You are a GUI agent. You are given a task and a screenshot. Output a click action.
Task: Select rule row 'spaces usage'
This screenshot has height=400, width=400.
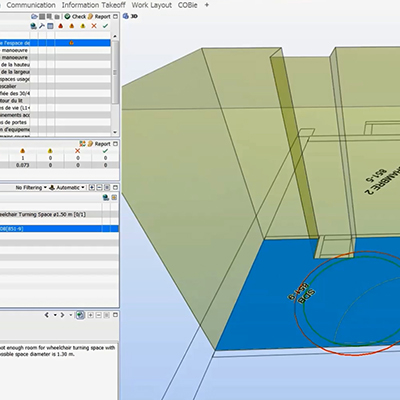pyautogui.click(x=55, y=79)
